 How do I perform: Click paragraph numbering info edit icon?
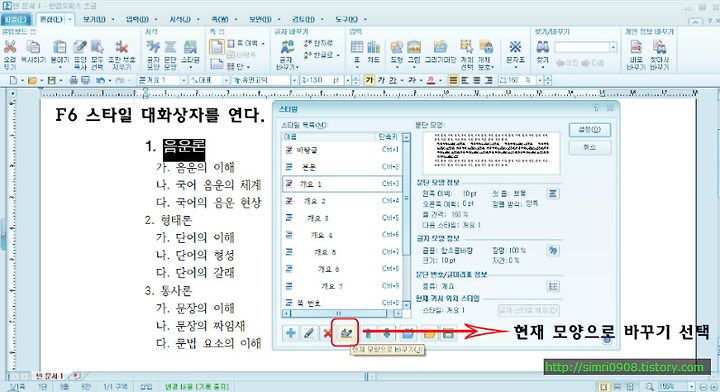coord(553,286)
